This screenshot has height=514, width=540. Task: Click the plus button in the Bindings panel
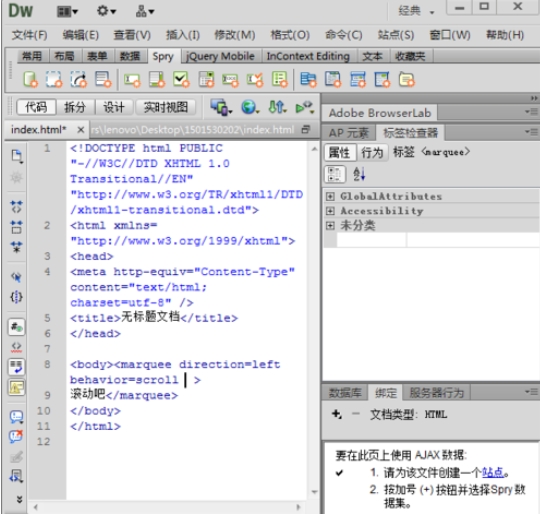pos(336,414)
